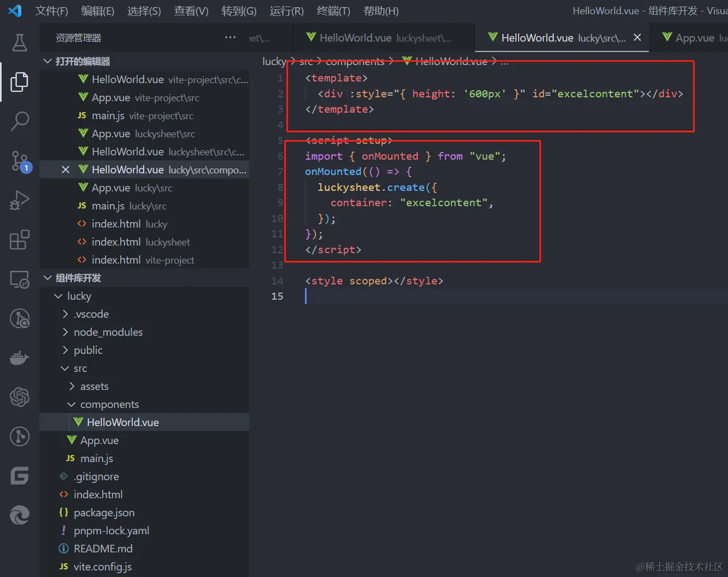Open the 转到(G) menu

coord(239,11)
